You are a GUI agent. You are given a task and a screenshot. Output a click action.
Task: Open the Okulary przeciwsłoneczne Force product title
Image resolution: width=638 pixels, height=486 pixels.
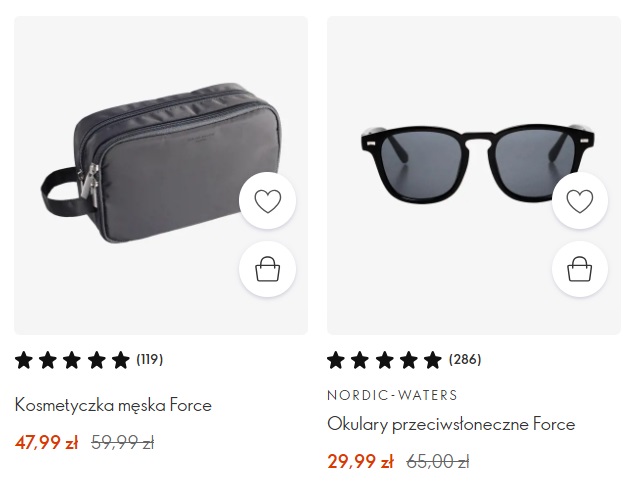[x=451, y=424]
